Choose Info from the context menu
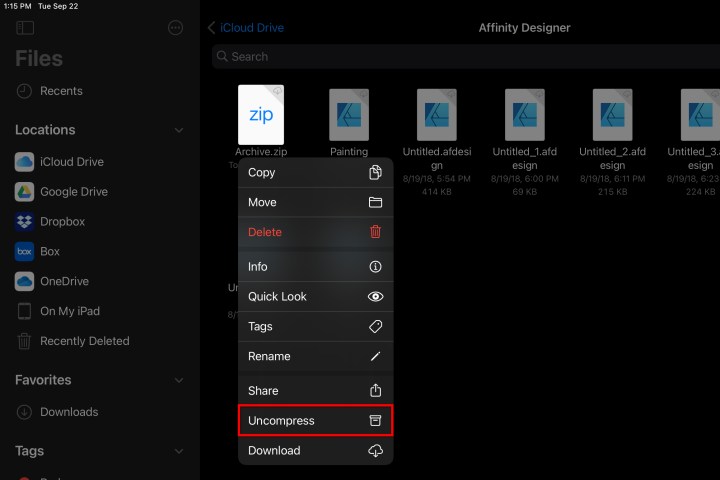 tap(315, 267)
